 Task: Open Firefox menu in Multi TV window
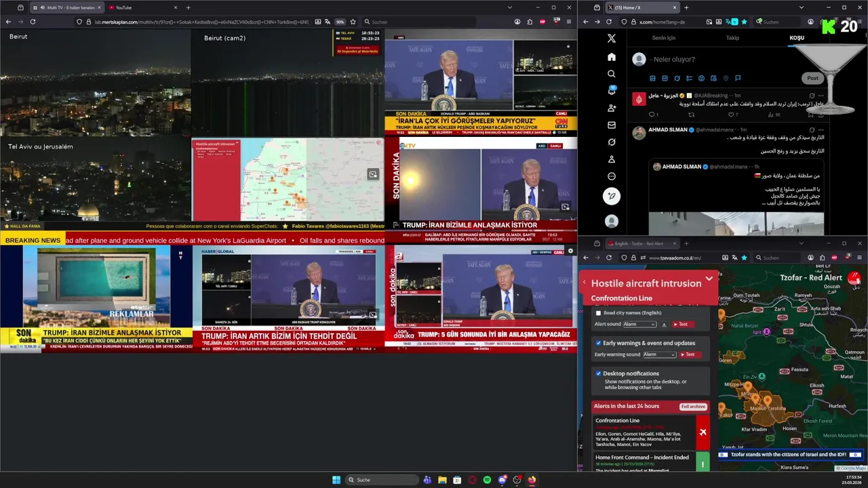569,22
